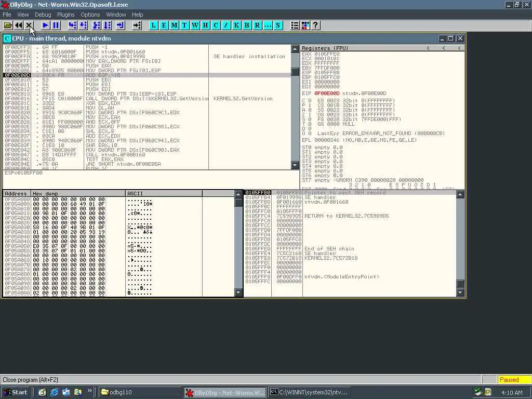
Task: Show Log window with L button
Action: tap(154, 25)
